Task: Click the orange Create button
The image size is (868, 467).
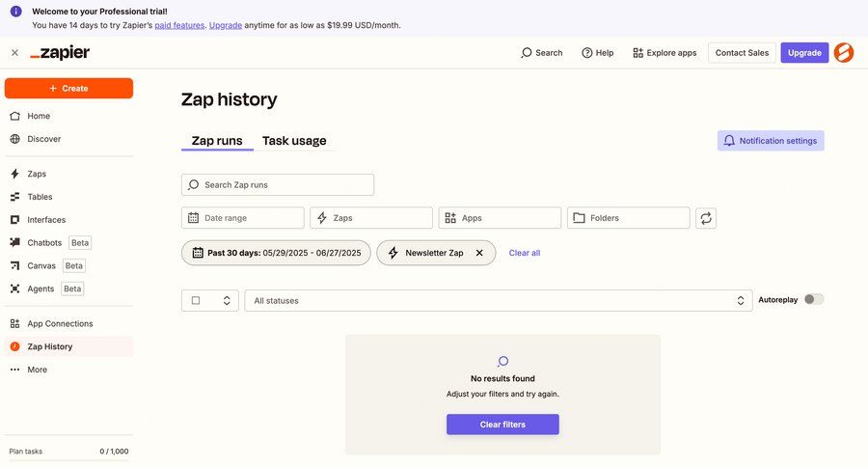Action: pos(68,88)
